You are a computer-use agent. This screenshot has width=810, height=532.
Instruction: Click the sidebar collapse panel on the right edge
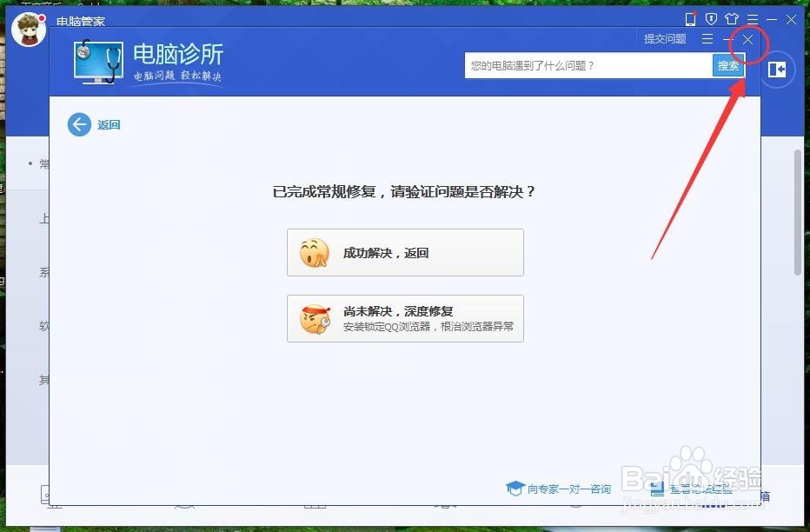776,70
